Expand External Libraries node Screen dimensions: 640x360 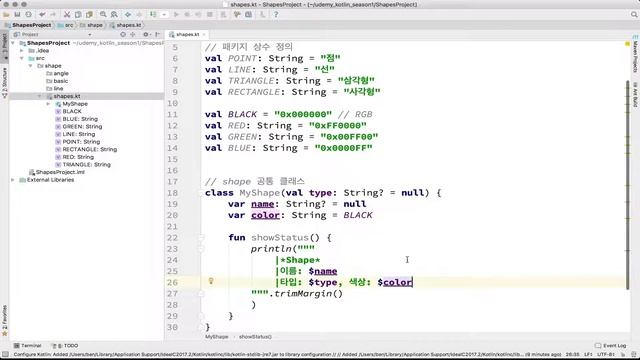coord(13,180)
